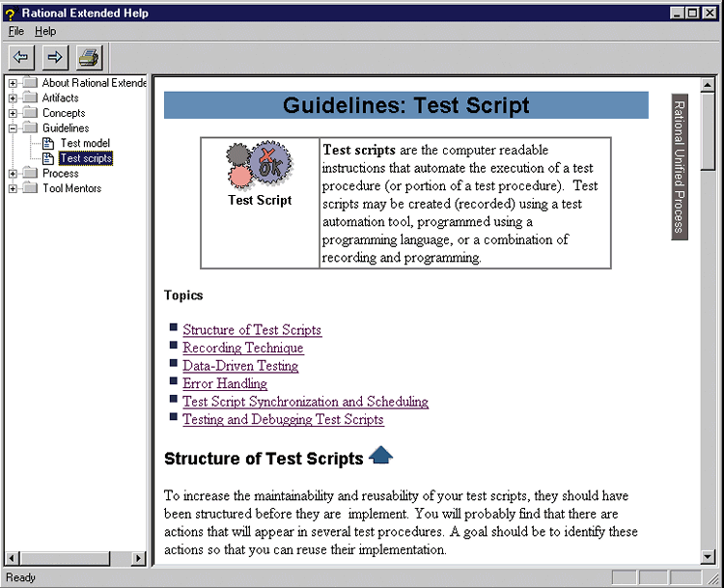
Task: Select the Artifacts tree label
Action: (61, 98)
